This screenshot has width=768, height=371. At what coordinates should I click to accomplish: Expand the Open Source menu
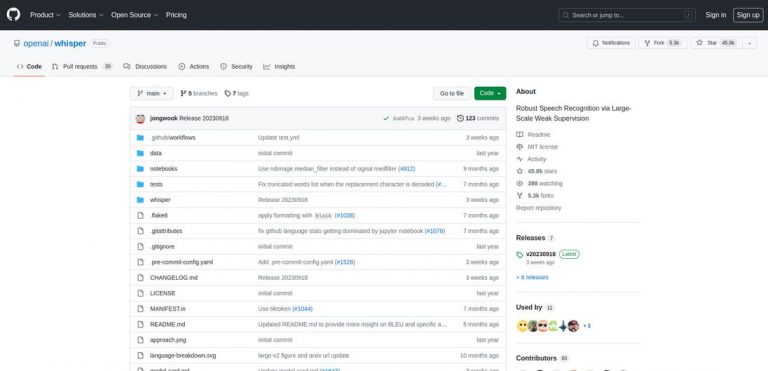coord(134,15)
